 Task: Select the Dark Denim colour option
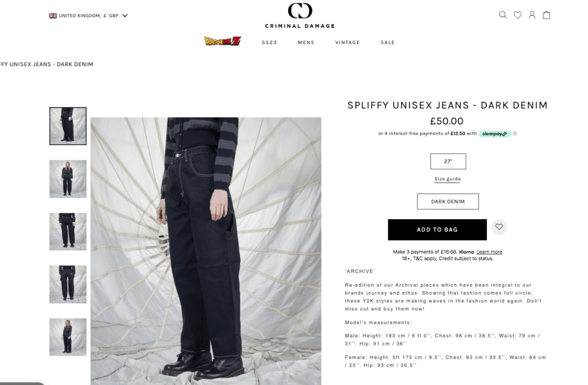tap(448, 201)
